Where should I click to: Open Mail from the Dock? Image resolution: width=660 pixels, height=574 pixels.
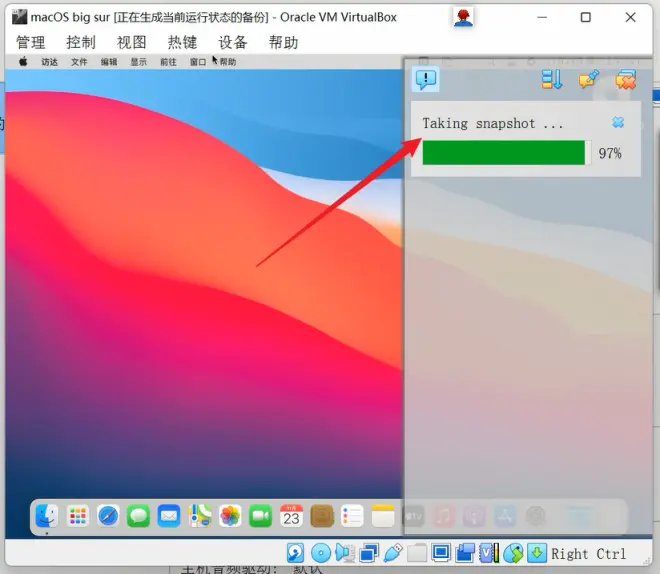[169, 516]
